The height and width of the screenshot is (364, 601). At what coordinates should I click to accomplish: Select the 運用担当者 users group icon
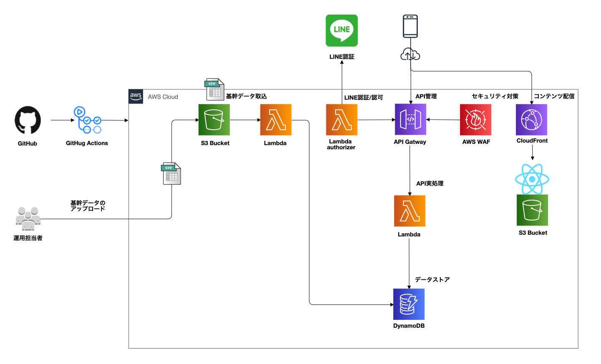pos(28,219)
